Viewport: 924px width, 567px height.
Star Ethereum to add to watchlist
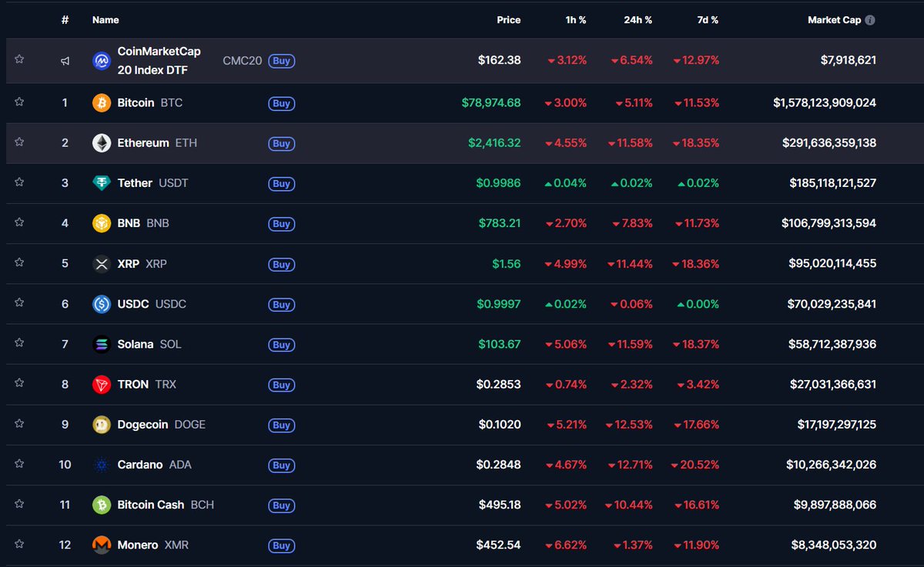click(x=19, y=142)
